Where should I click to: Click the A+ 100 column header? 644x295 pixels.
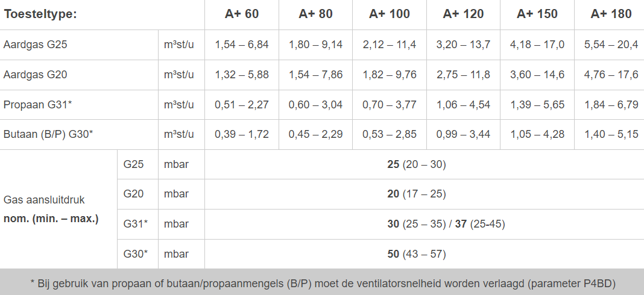click(x=389, y=14)
